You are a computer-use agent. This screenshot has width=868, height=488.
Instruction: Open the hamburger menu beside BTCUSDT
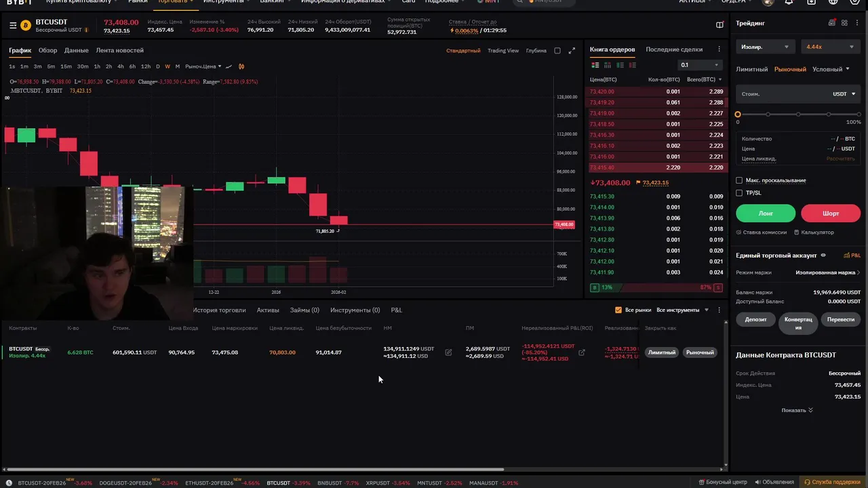[x=13, y=26]
